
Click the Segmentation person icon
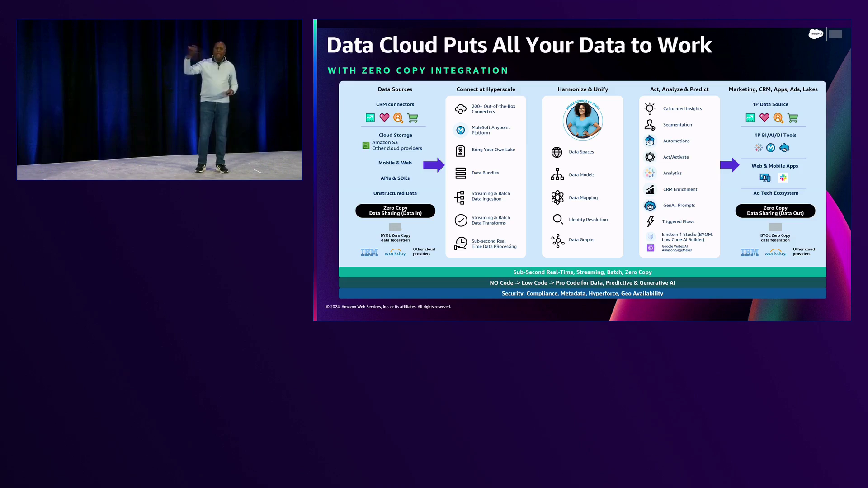click(x=650, y=125)
